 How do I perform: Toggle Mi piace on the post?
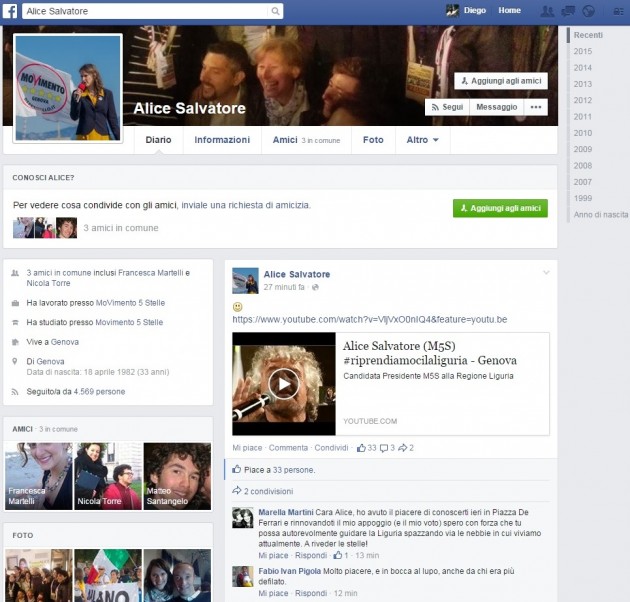[x=246, y=448]
